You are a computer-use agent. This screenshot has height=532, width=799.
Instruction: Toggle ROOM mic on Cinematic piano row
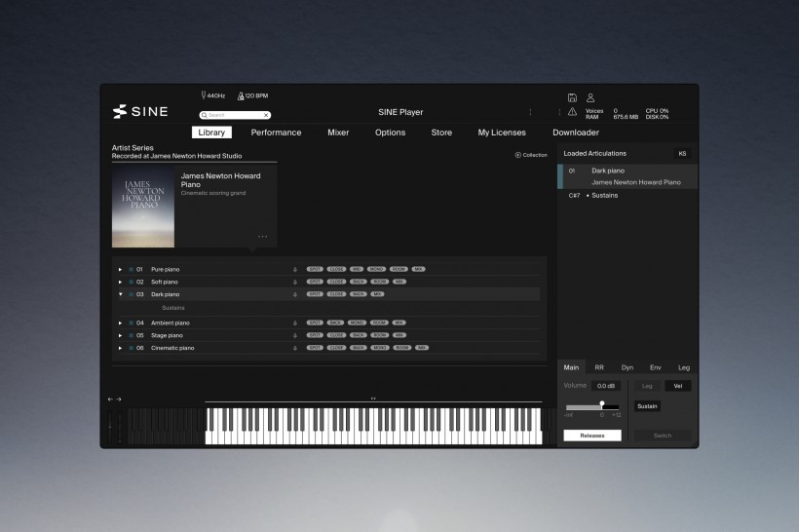(x=402, y=348)
